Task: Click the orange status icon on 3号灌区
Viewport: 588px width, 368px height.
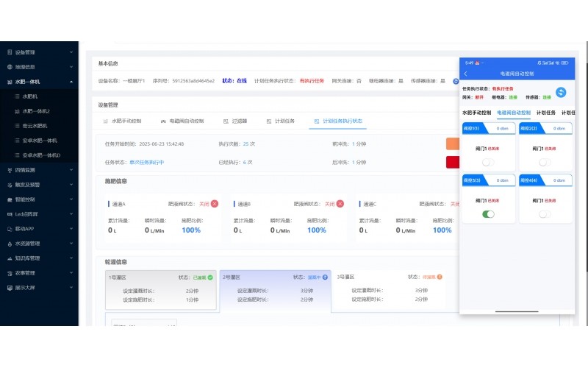Action: tap(440, 277)
